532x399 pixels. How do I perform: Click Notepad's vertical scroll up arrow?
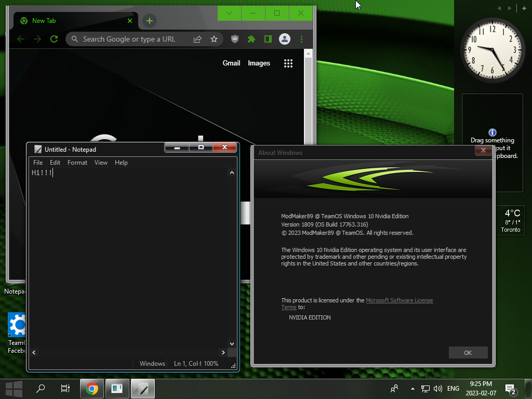[x=232, y=172]
